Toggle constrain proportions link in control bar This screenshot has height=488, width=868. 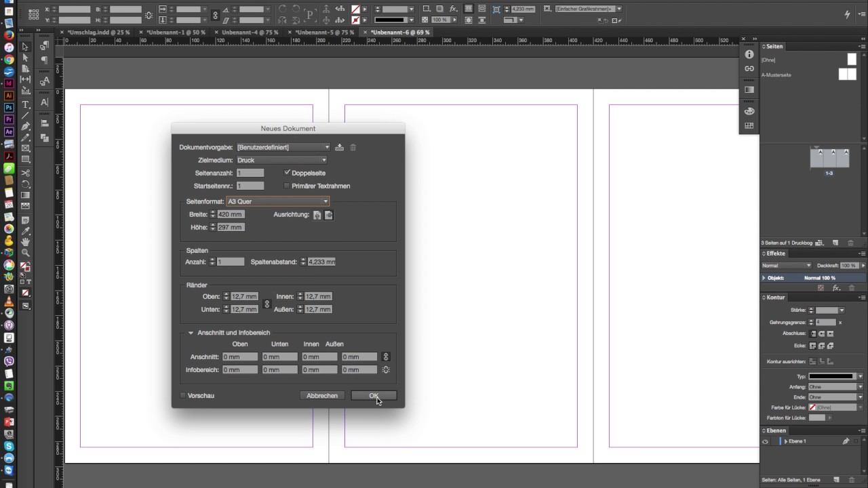(216, 14)
